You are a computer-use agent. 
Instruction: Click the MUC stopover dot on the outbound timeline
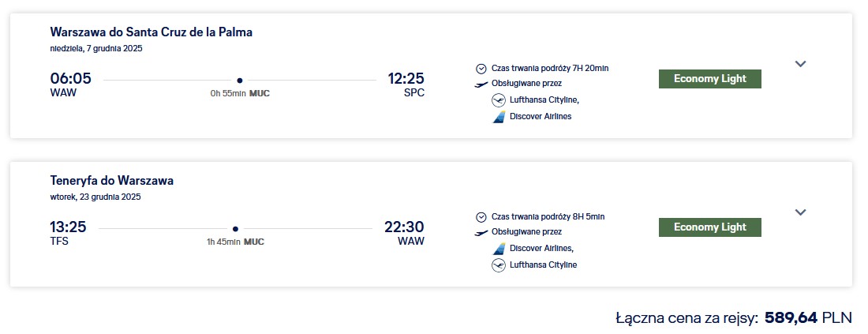(x=240, y=81)
